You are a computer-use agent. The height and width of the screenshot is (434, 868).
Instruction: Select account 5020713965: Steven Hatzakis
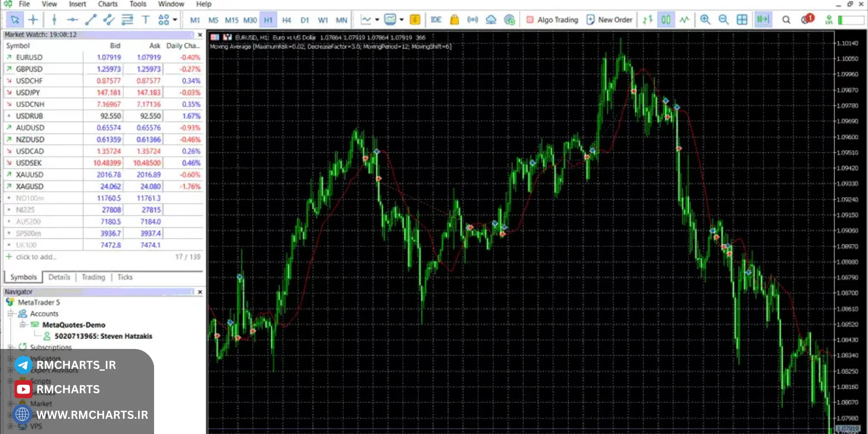pos(103,336)
